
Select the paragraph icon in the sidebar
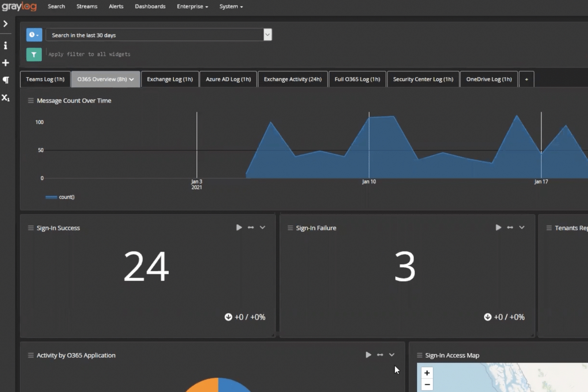tap(5, 80)
